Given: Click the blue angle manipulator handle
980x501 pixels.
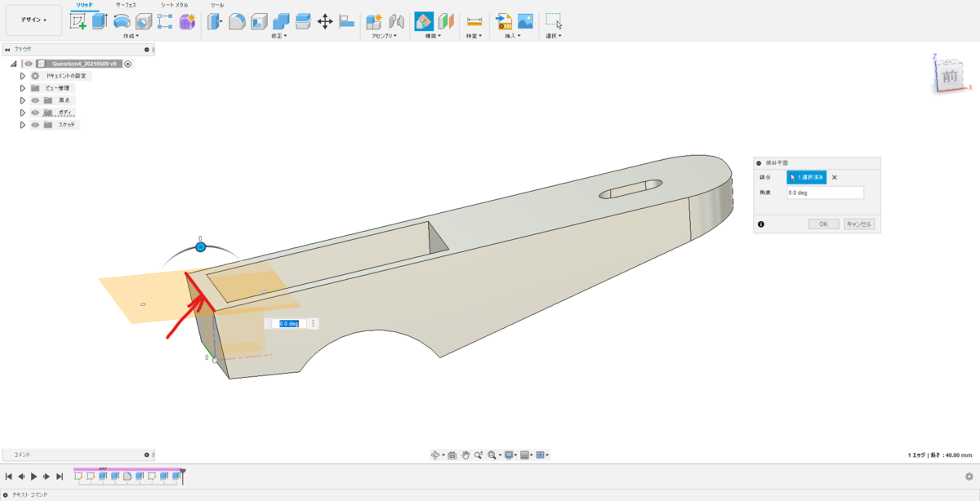Looking at the screenshot, I should click(x=200, y=246).
